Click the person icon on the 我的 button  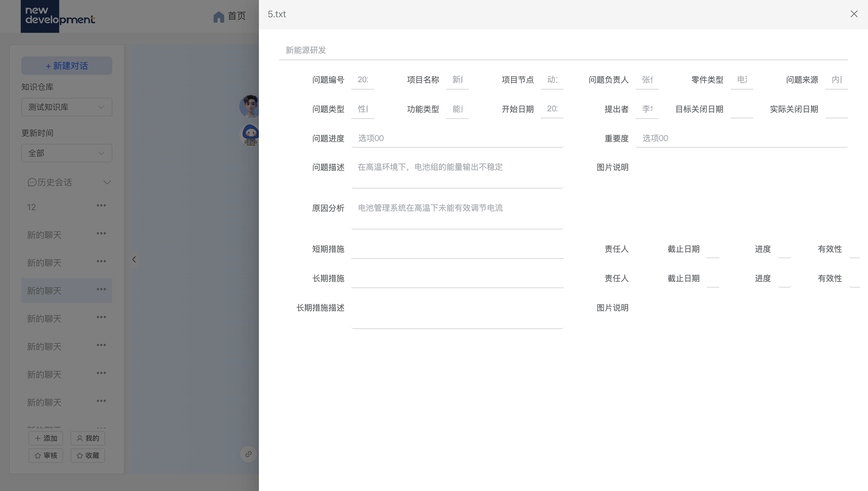tap(79, 438)
